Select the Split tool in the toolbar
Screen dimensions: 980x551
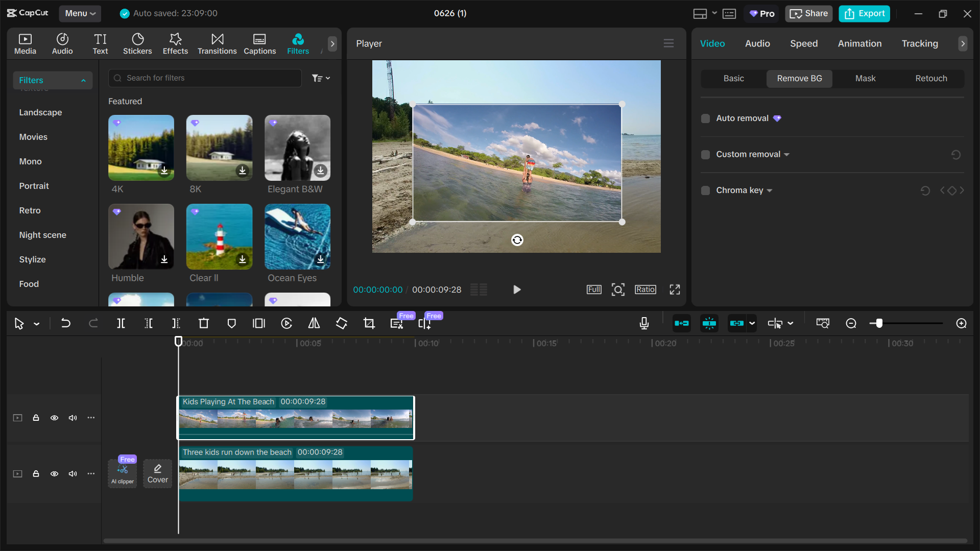pos(121,323)
